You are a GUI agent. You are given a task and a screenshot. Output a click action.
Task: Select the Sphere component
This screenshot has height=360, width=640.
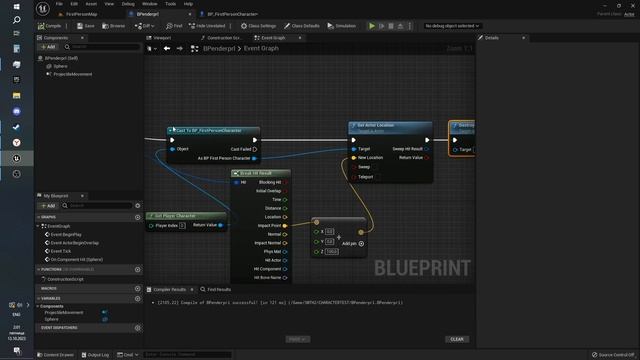tap(60, 66)
